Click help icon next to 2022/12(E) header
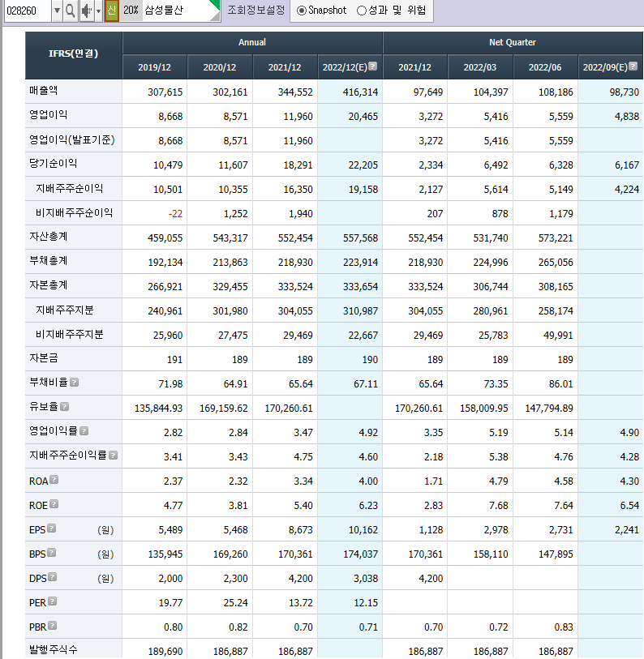 point(372,66)
